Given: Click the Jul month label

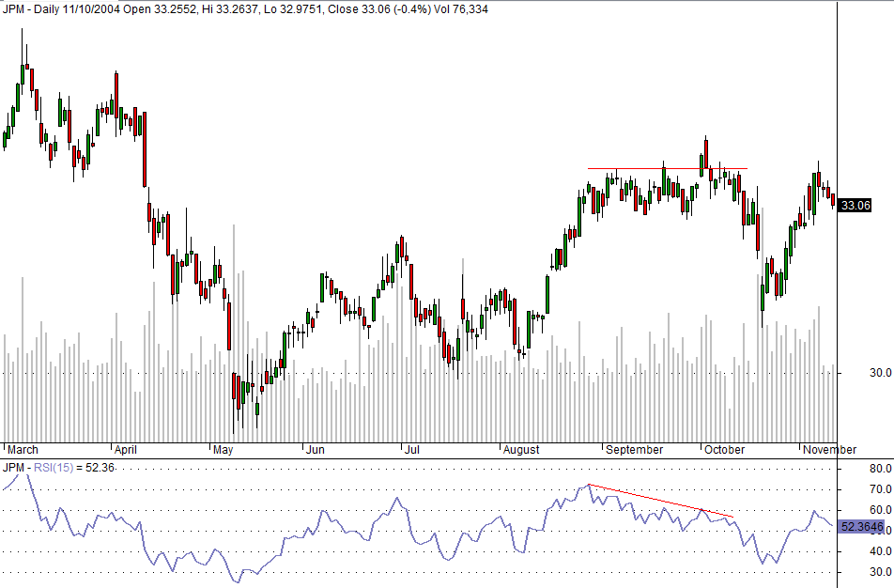Looking at the screenshot, I should [x=411, y=449].
